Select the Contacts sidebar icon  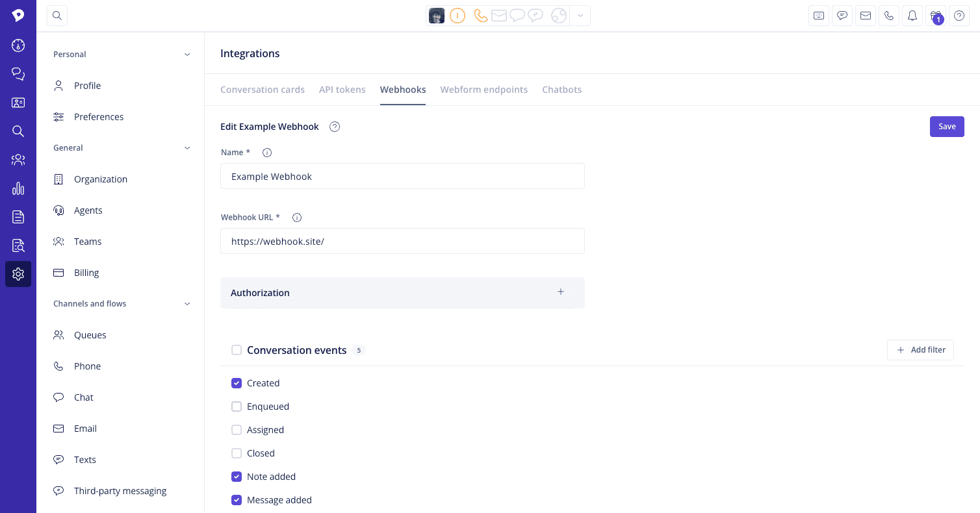point(18,102)
